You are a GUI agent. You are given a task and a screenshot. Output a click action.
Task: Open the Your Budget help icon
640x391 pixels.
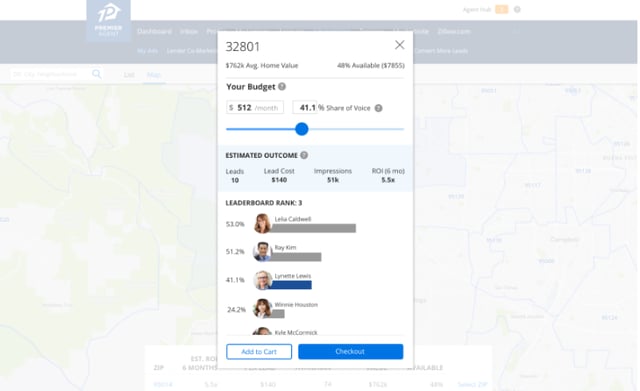coord(282,87)
